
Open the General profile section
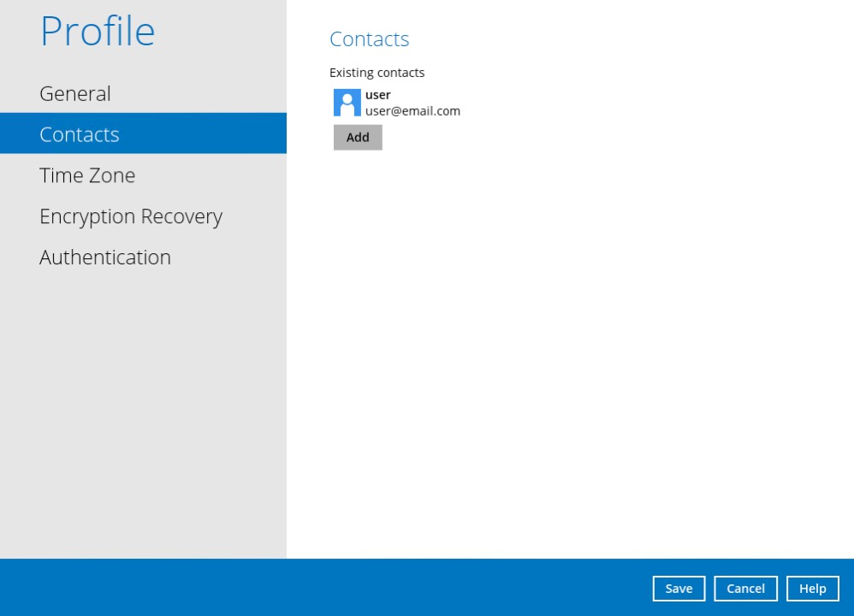click(75, 93)
